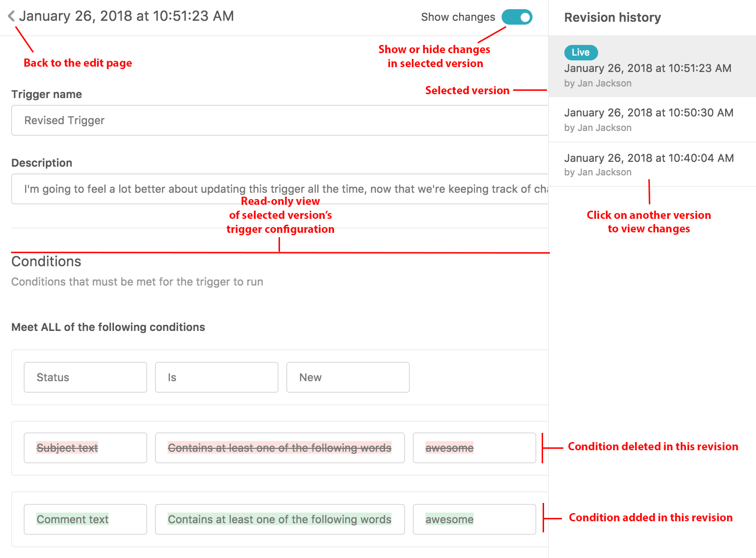Open the New value dropdown

click(x=348, y=377)
